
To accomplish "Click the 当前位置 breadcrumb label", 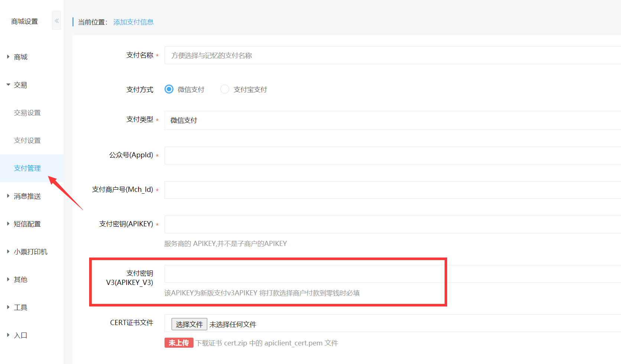I will (x=93, y=22).
